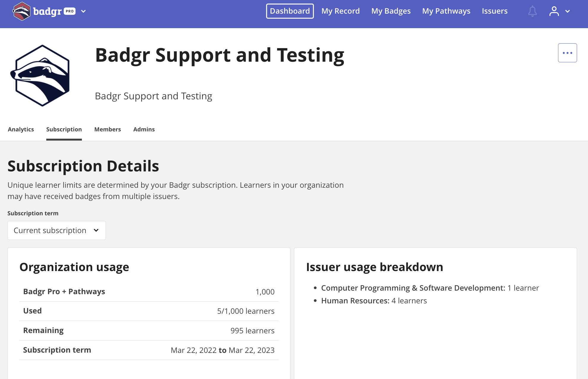
Task: Open the Admins tab
Action: (144, 129)
